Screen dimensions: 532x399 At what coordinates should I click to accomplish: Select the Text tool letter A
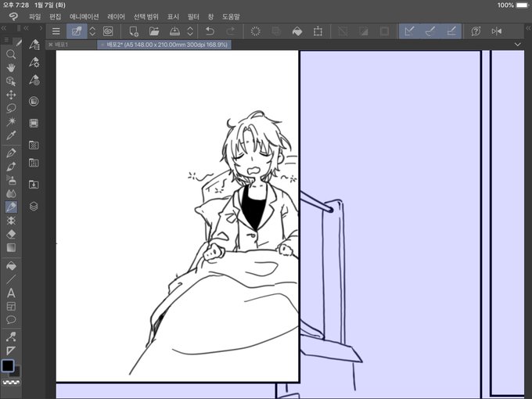[11, 293]
